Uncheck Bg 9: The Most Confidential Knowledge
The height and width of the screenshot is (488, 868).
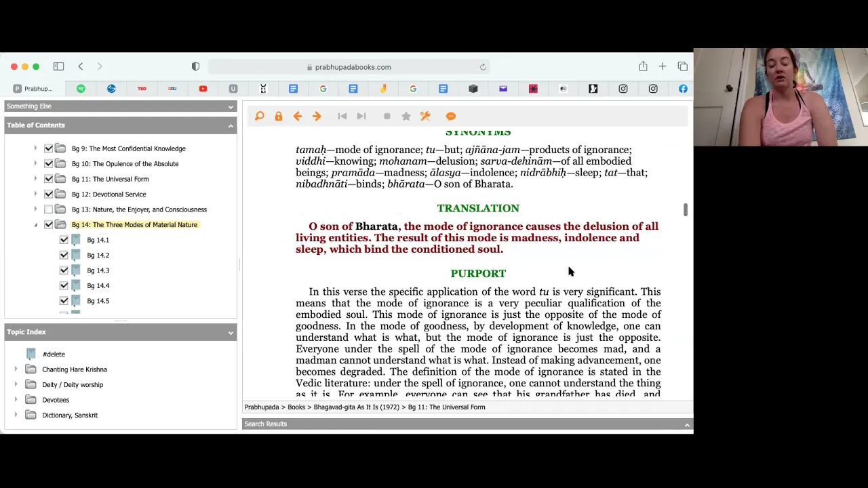click(48, 148)
